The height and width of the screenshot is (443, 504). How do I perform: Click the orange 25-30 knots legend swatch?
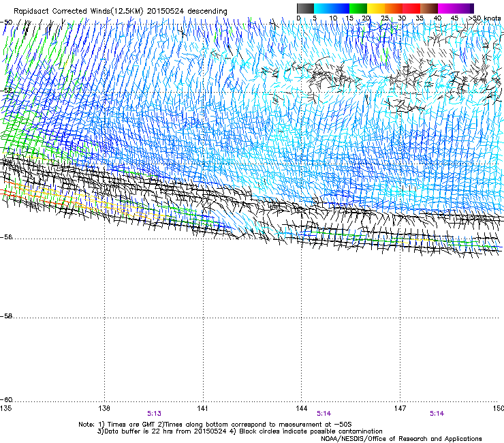[394, 8]
